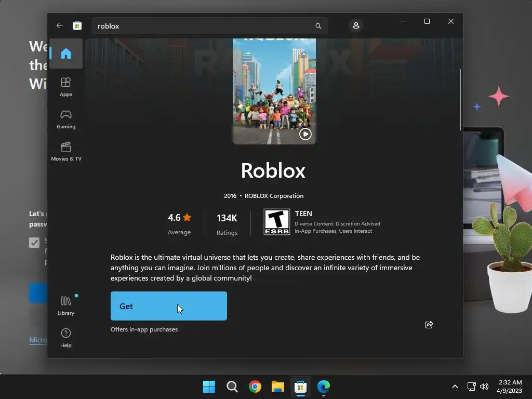Open the volume tray icon
The height and width of the screenshot is (399, 532).
484,387
